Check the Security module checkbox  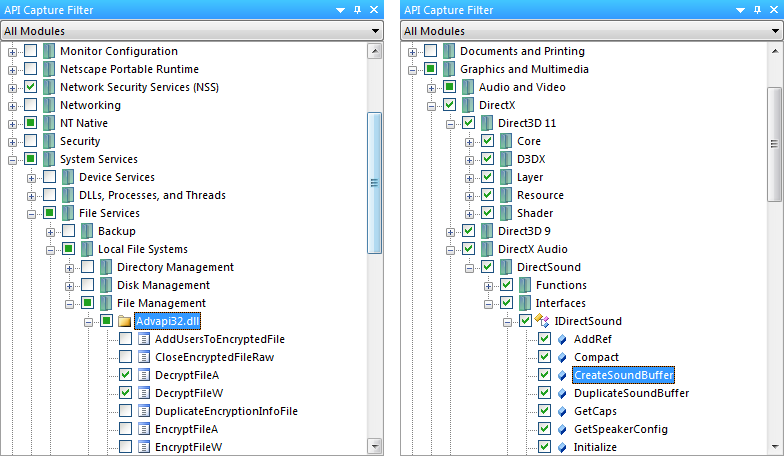(x=30, y=141)
